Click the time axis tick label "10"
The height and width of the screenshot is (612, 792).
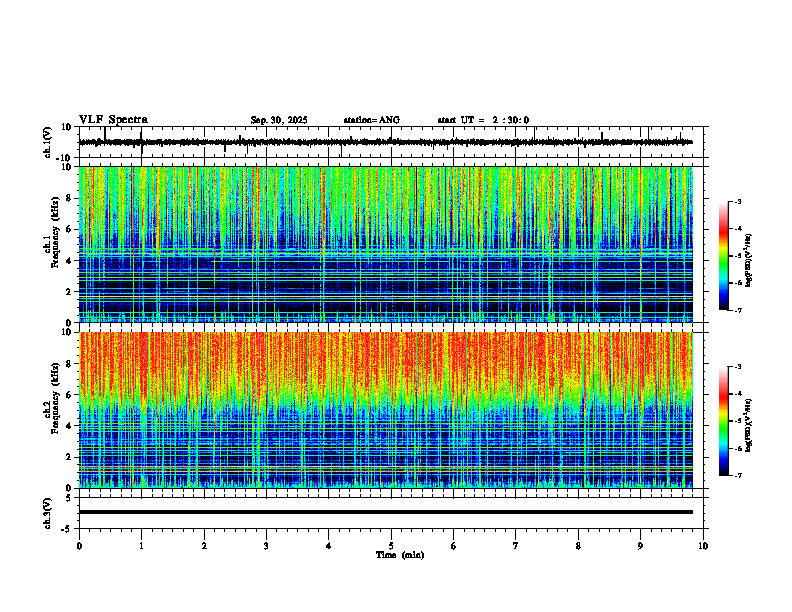pyautogui.click(x=703, y=546)
